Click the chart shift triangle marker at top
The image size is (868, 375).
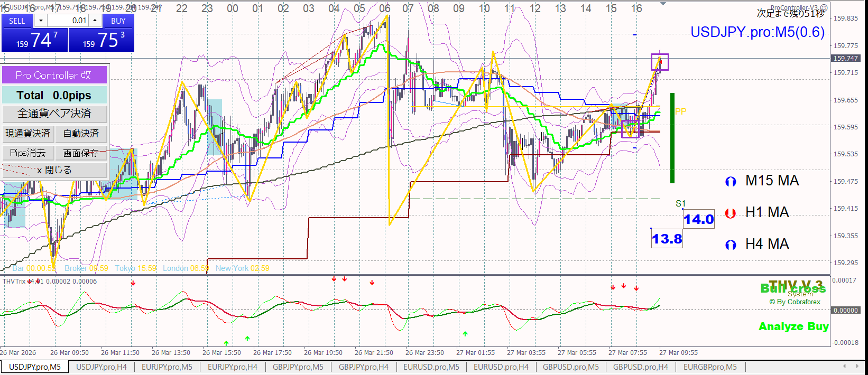click(663, 4)
